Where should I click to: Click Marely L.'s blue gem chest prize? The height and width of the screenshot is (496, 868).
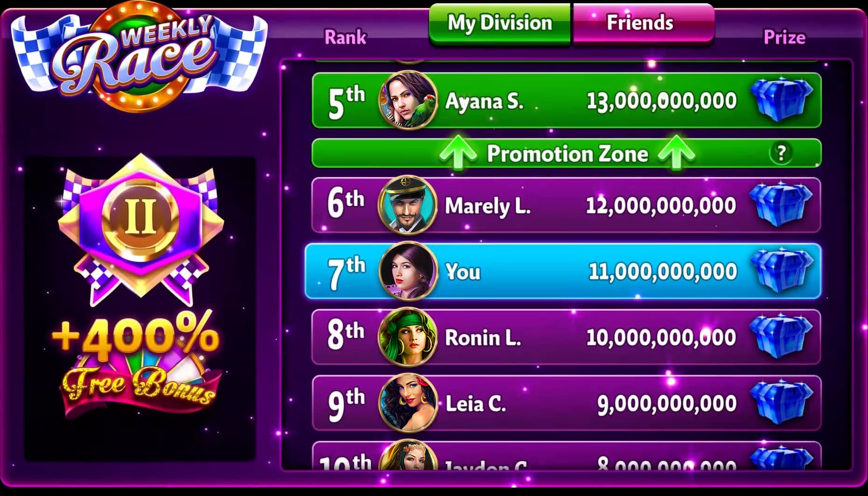(x=781, y=205)
